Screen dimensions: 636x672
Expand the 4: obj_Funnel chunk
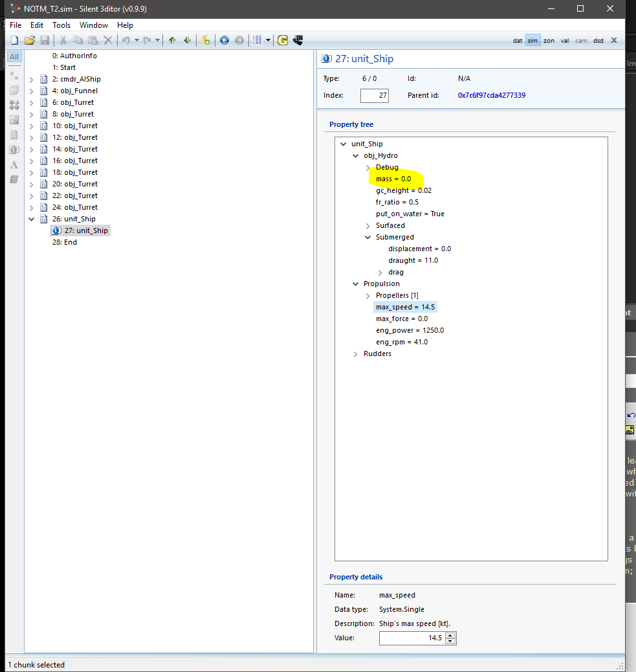coord(31,91)
